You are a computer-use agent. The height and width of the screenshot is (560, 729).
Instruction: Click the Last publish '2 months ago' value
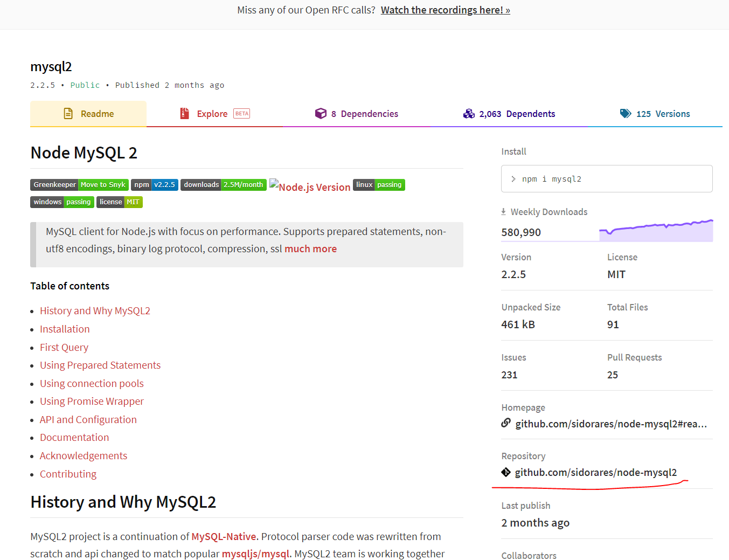point(536,523)
